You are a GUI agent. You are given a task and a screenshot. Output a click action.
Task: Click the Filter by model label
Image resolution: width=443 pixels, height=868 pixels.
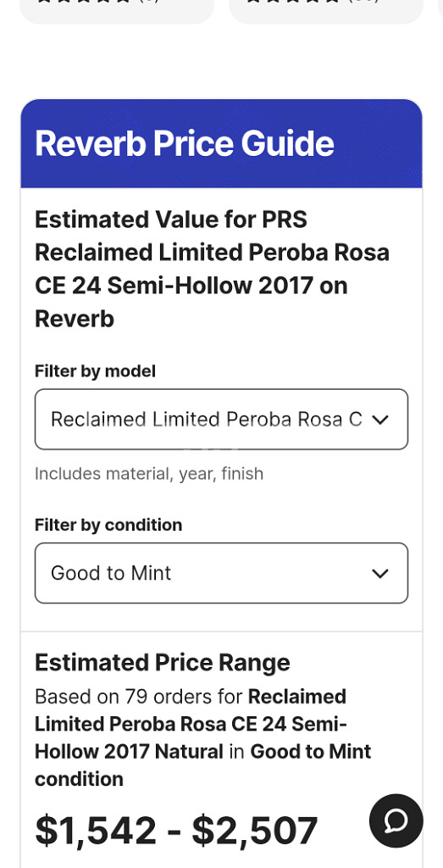(x=95, y=371)
